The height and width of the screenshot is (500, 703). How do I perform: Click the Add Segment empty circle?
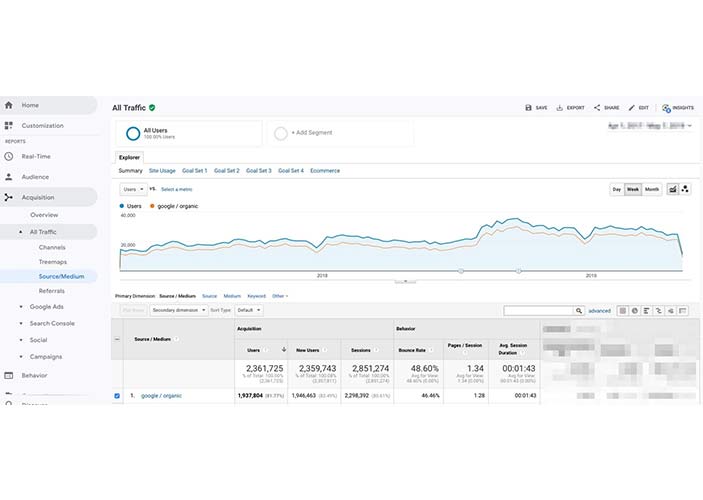click(x=281, y=134)
